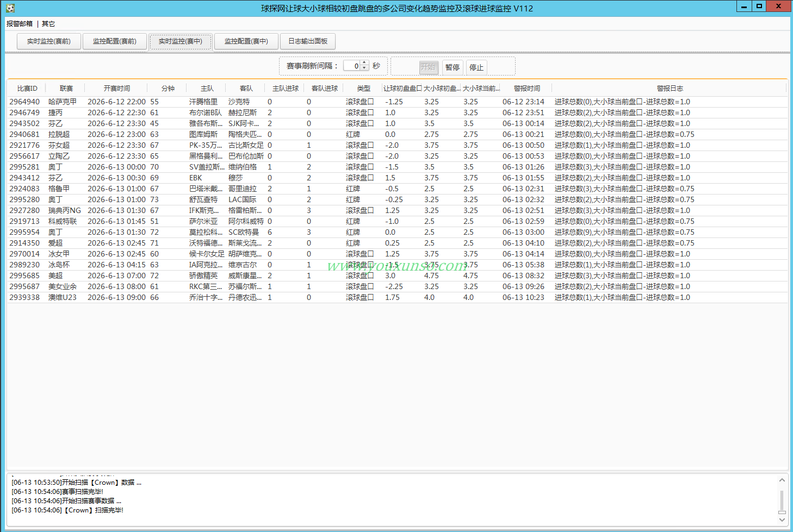
Task: Sort by 比赛ID column header
Action: click(x=27, y=89)
